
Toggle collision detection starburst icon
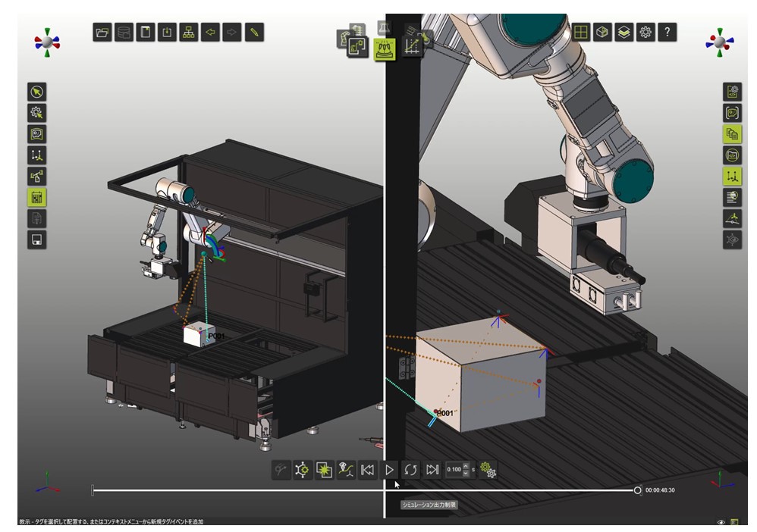tap(324, 469)
